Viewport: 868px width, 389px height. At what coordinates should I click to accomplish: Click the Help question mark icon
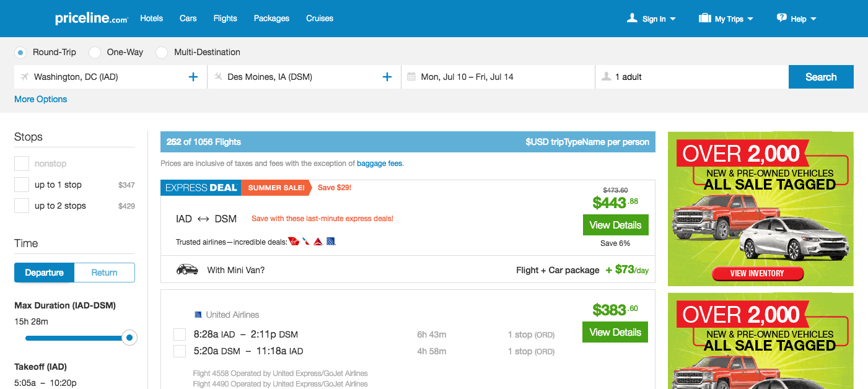coord(782,18)
